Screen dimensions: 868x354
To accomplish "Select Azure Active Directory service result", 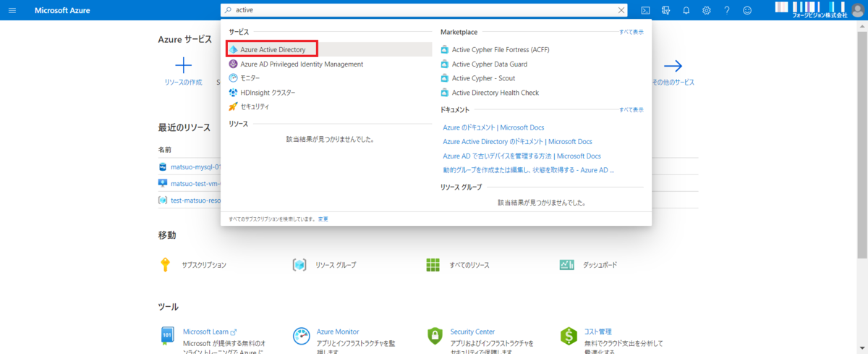I will (330, 49).
